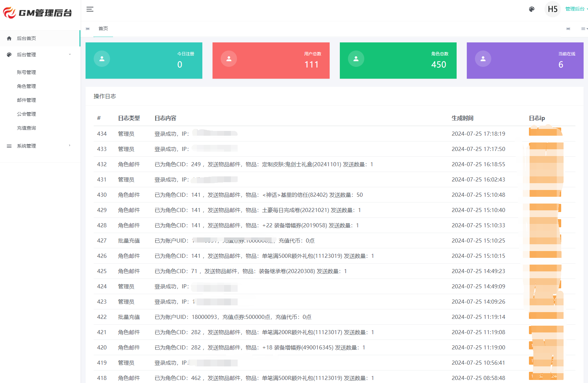Viewport: 588px width, 383px height.
Task: Click the user icon on 用户总数 card
Action: [229, 59]
